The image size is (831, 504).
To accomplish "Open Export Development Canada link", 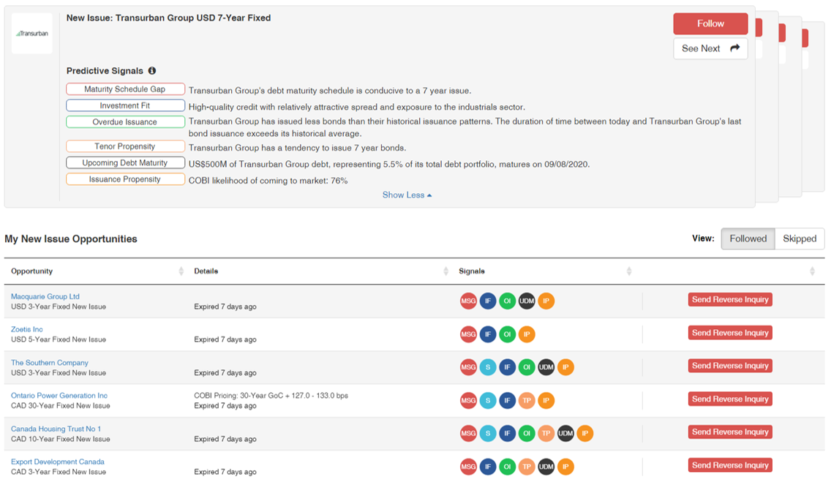I will click(58, 462).
